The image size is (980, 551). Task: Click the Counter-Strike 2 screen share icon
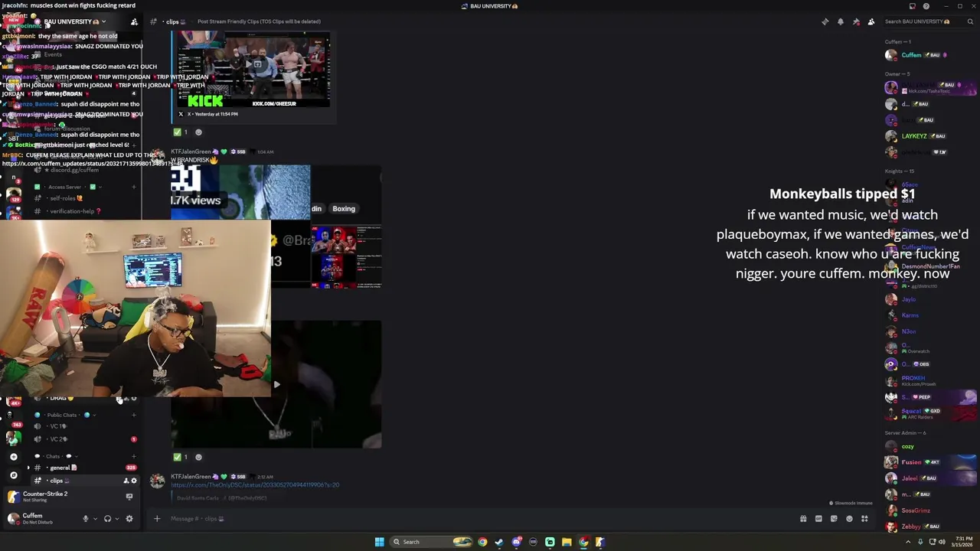point(129,497)
